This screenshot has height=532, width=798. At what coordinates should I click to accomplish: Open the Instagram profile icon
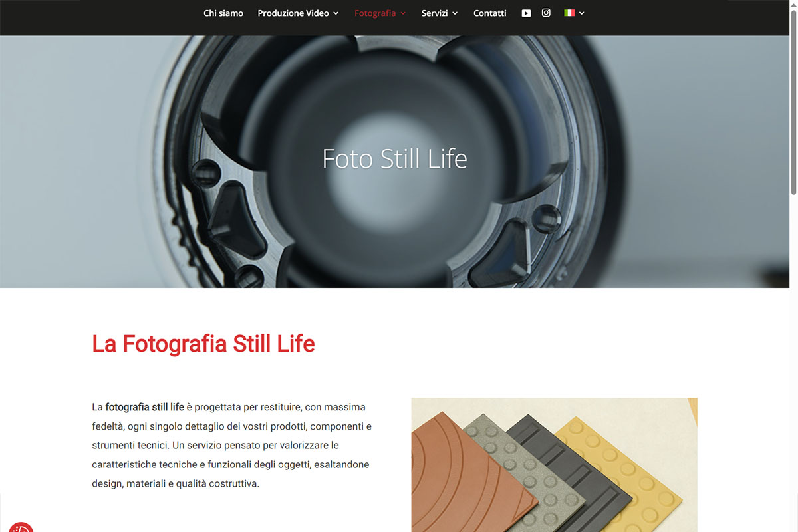coord(546,13)
